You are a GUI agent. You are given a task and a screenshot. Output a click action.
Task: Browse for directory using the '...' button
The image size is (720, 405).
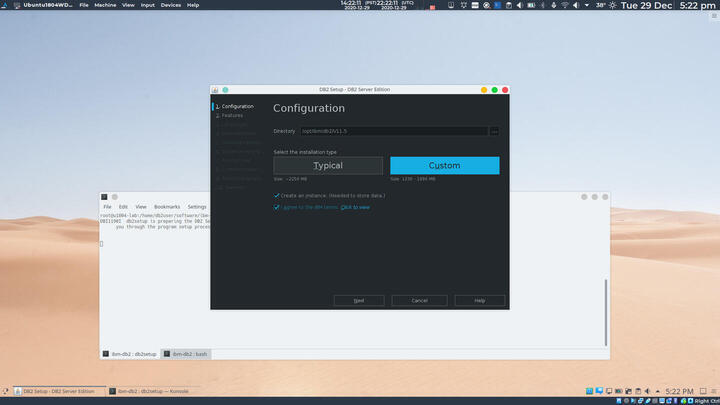point(494,131)
